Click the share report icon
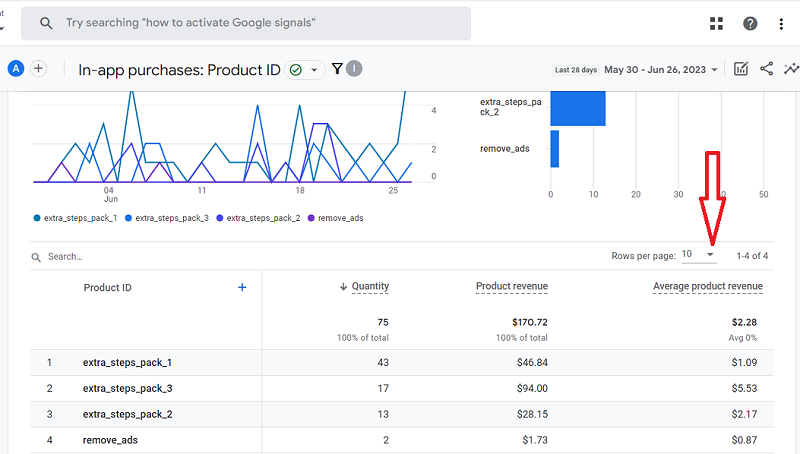The image size is (800, 454). 767,69
